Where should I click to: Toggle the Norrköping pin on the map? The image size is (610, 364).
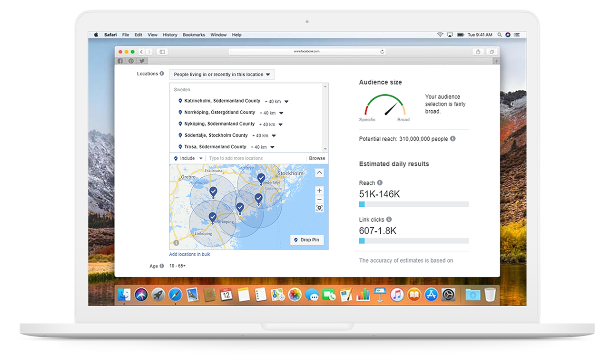point(212,217)
